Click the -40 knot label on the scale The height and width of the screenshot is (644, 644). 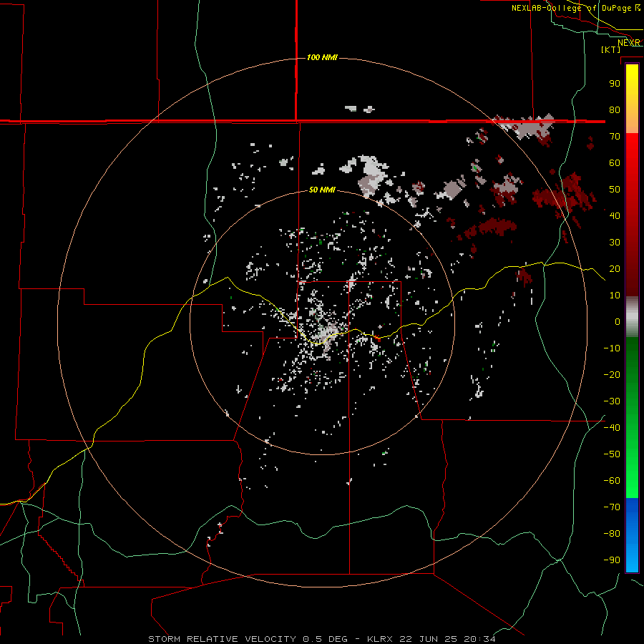click(612, 428)
